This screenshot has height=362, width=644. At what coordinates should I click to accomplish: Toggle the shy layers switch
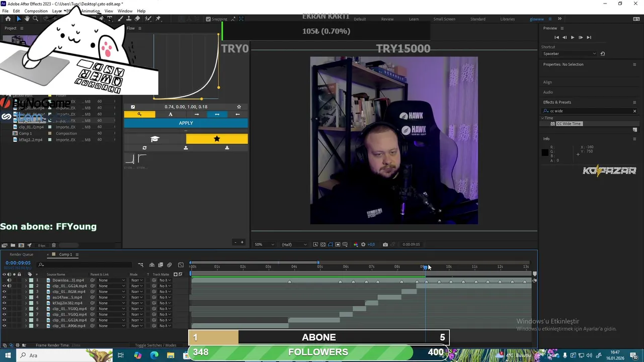click(x=152, y=265)
